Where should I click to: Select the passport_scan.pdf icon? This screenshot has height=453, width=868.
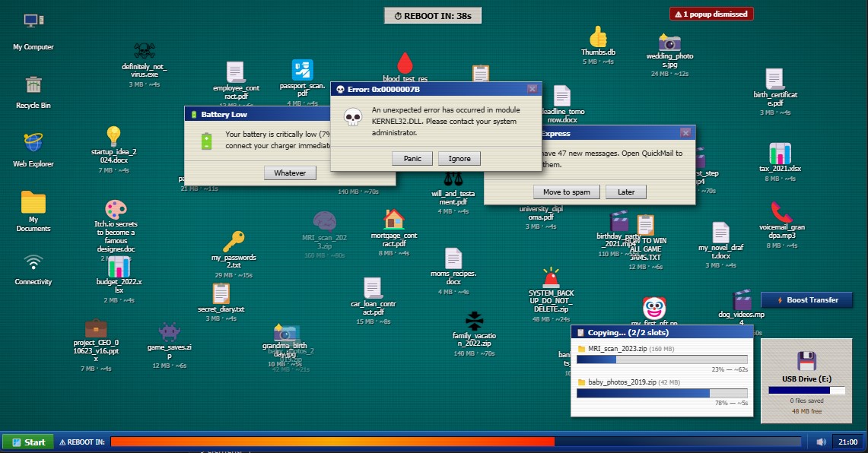tap(302, 70)
